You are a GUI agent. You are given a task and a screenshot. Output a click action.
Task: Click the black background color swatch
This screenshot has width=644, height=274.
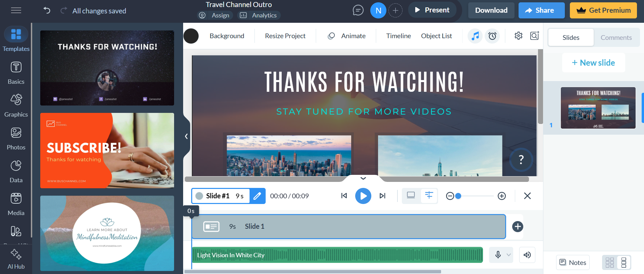(191, 36)
